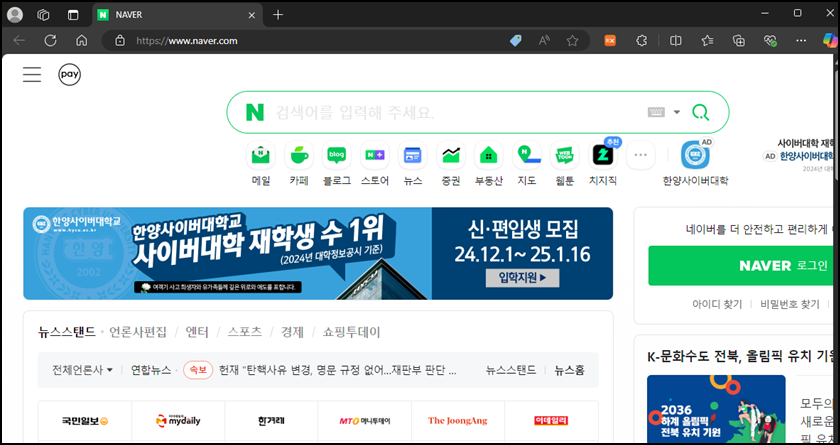
Task: Open a new tab with plus button
Action: (x=278, y=15)
